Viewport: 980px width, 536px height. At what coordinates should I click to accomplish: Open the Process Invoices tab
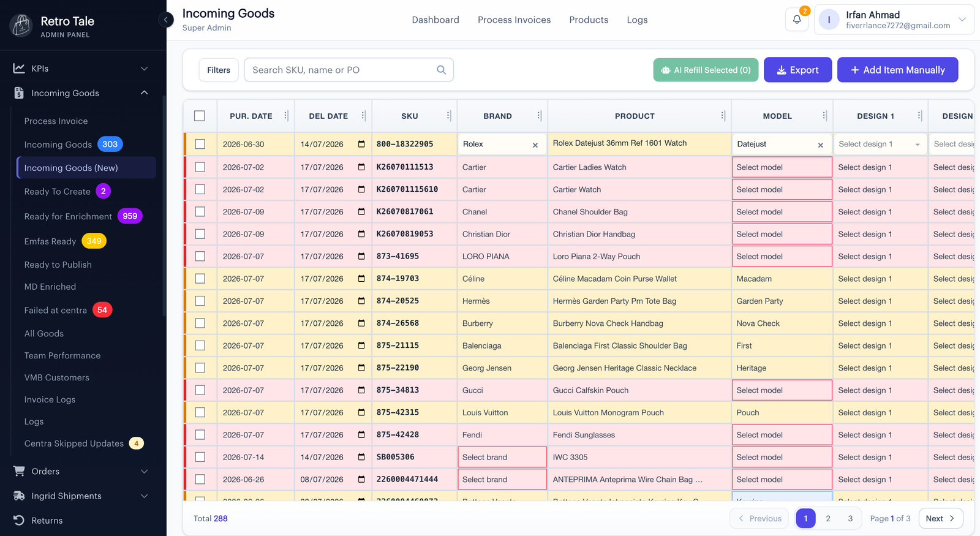pyautogui.click(x=514, y=20)
